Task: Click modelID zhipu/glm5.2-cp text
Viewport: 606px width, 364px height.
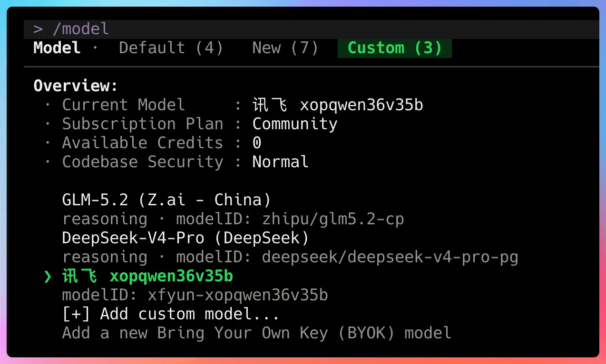Action: [290, 219]
